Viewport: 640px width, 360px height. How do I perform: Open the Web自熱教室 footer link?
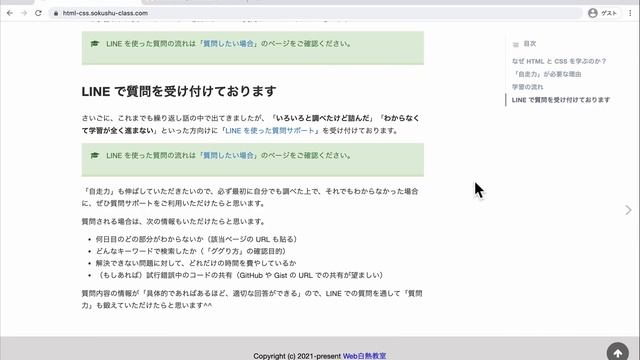click(364, 356)
